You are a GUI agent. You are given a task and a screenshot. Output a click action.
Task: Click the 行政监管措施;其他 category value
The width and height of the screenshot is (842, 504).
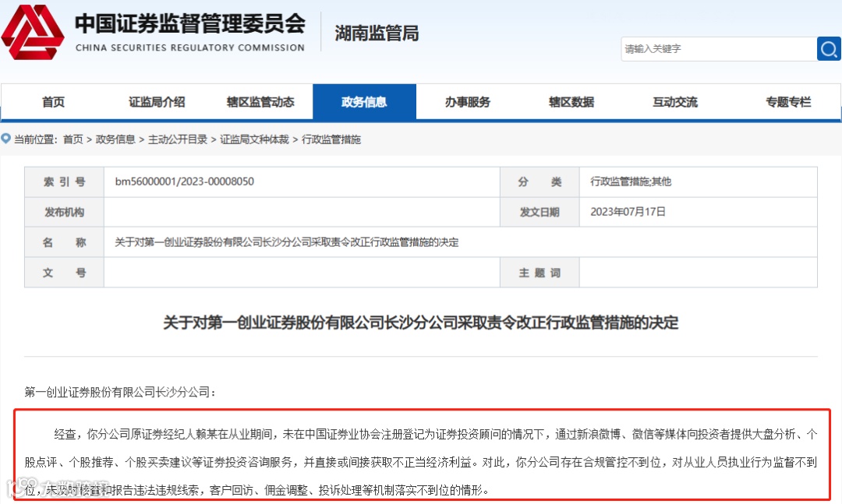(x=631, y=182)
